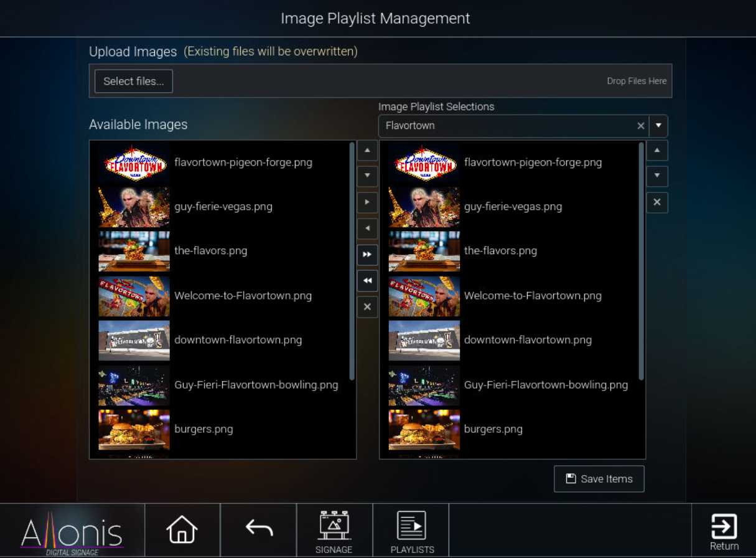Image resolution: width=756 pixels, height=558 pixels.
Task: Delete playlist item with far-right X button
Action: [657, 202]
